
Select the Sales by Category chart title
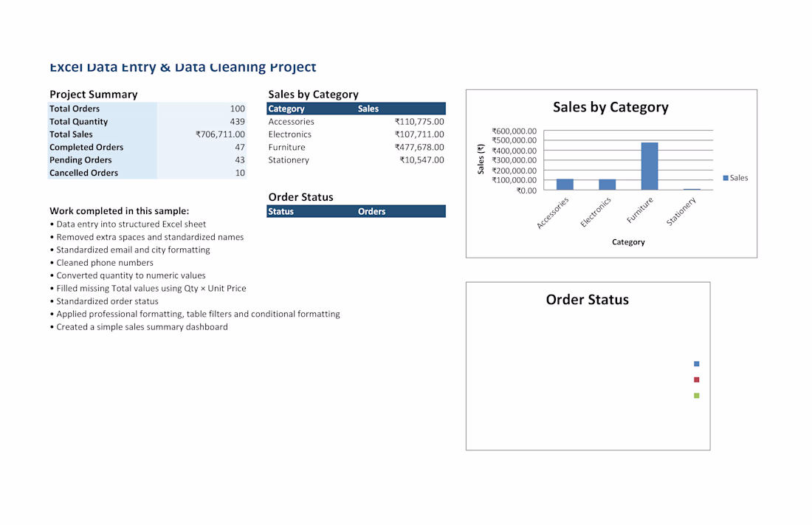coord(610,107)
